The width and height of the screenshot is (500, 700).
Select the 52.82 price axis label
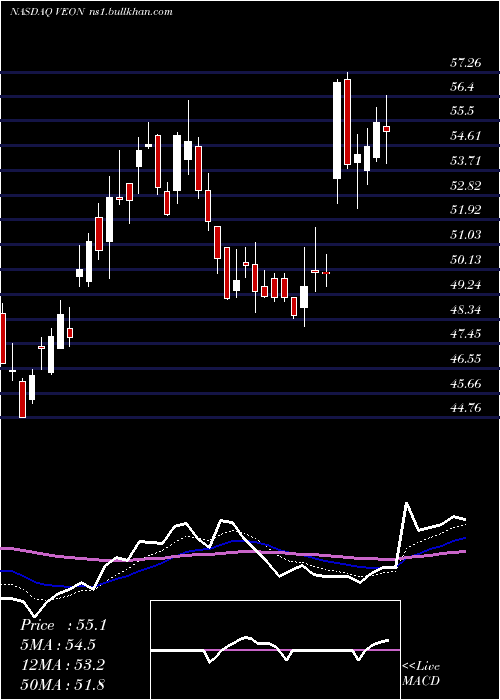(466, 186)
